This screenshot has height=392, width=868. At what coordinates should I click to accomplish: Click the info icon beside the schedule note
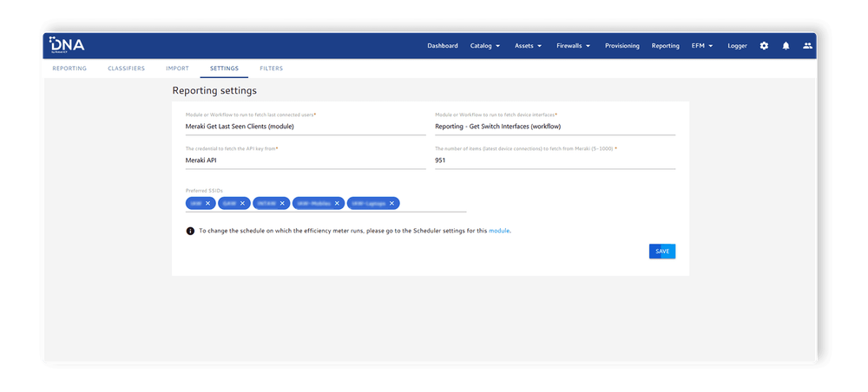190,231
